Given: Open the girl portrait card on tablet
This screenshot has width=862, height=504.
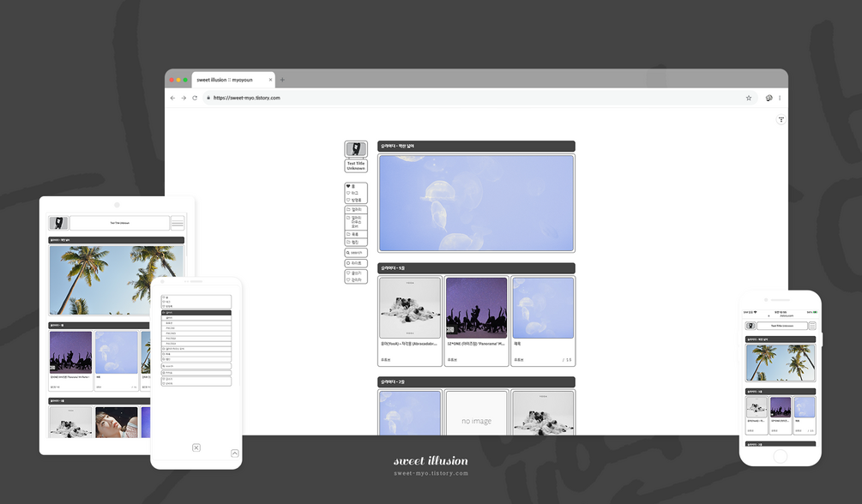Looking at the screenshot, I should pos(117,422).
